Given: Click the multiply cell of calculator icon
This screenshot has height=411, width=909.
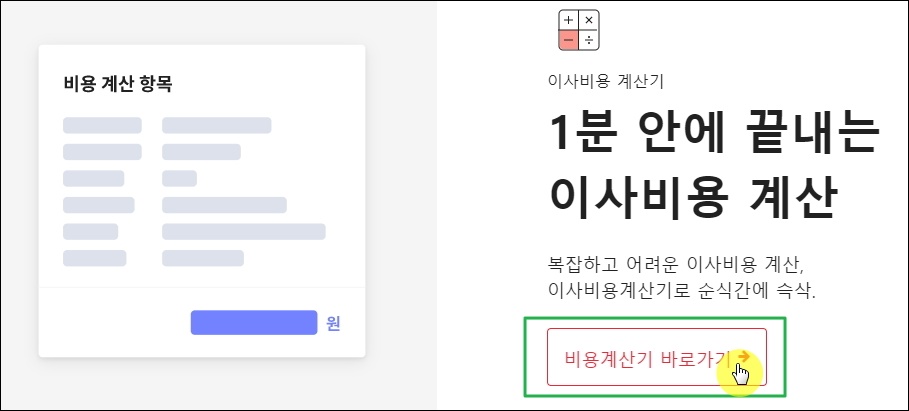Looking at the screenshot, I should click(589, 20).
